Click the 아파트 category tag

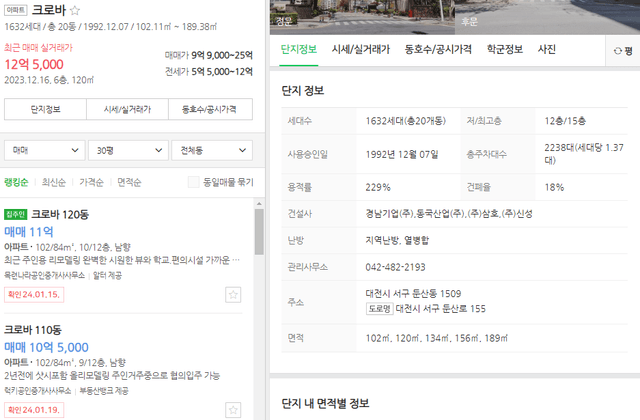(x=16, y=10)
